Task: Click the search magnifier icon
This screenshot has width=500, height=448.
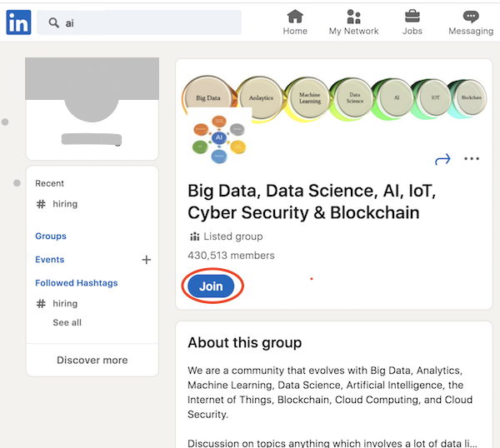Action: click(x=54, y=23)
